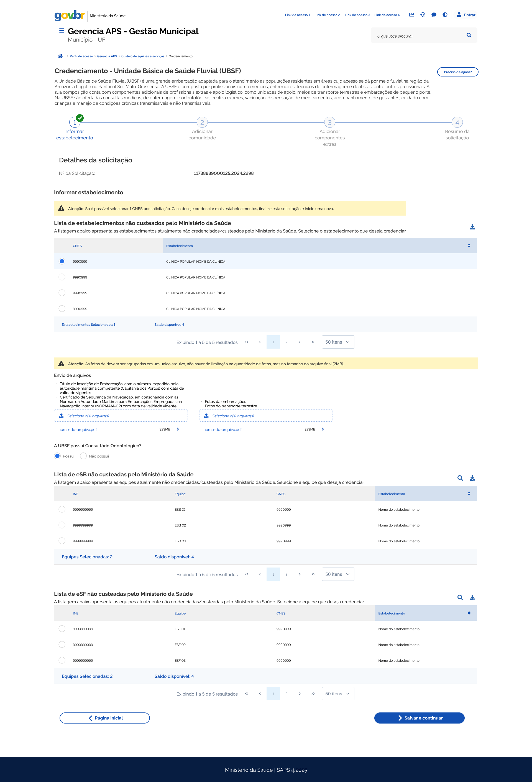
Task: Open 'Gerencia APS' breadcrumb
Action: point(107,56)
